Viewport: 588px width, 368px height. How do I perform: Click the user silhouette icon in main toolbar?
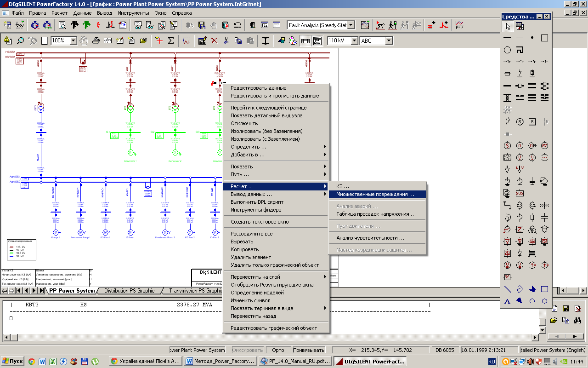[x=253, y=25]
